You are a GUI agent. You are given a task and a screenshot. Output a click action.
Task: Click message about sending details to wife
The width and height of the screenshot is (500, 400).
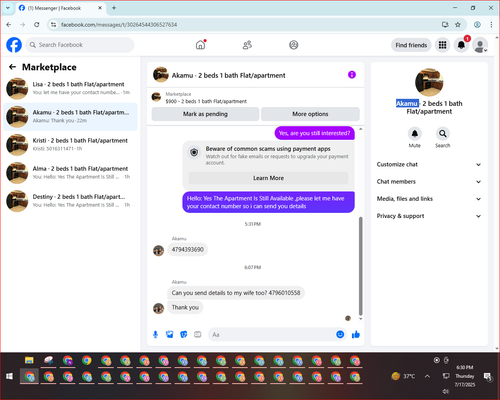(x=236, y=293)
